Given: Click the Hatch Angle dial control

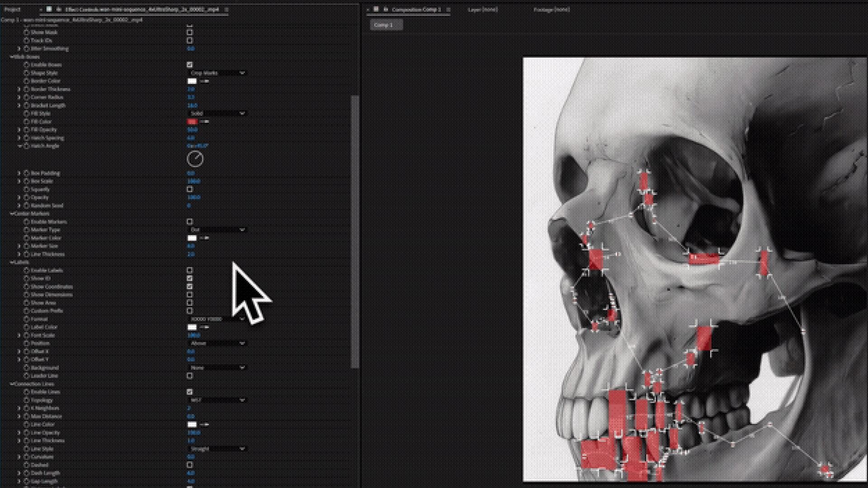Looking at the screenshot, I should (x=195, y=159).
